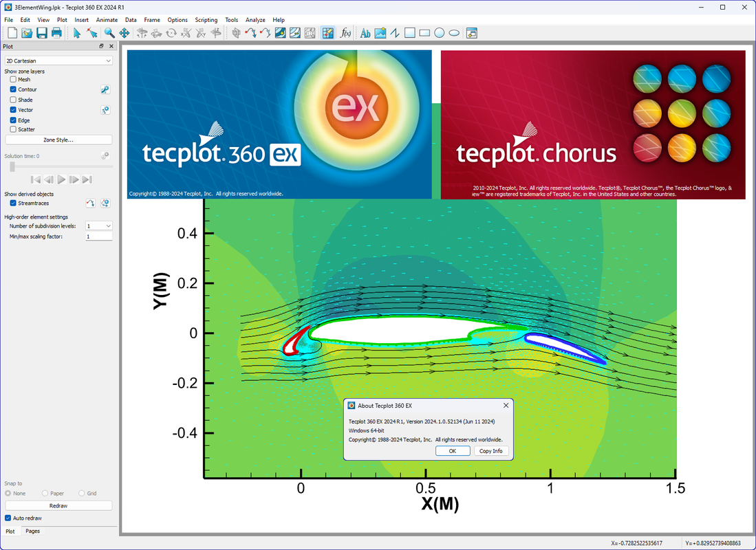Save the layout with the floppy disk icon
756x550 pixels.
coord(42,33)
